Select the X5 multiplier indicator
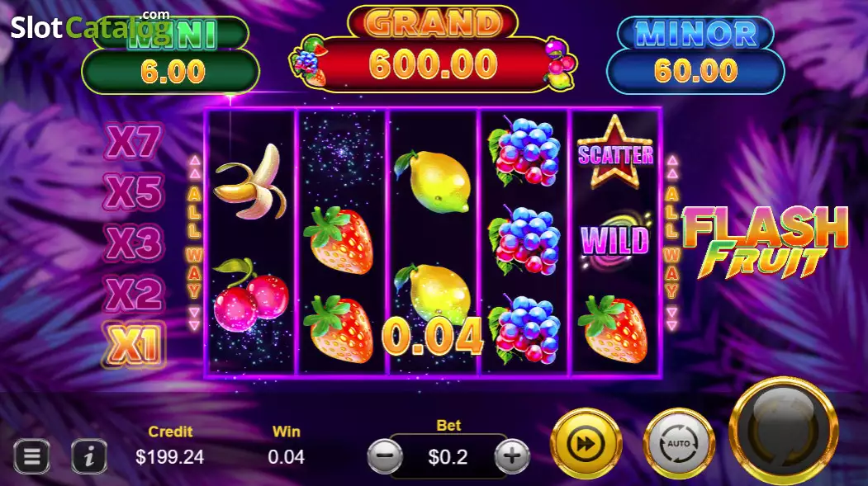This screenshot has height=486, width=868. point(134,192)
